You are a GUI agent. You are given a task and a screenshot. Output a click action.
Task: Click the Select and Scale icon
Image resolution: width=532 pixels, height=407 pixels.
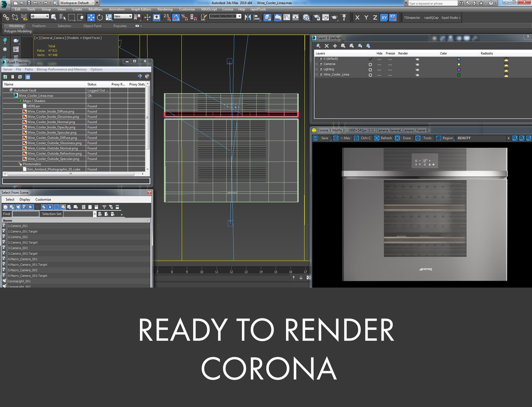tap(109, 17)
